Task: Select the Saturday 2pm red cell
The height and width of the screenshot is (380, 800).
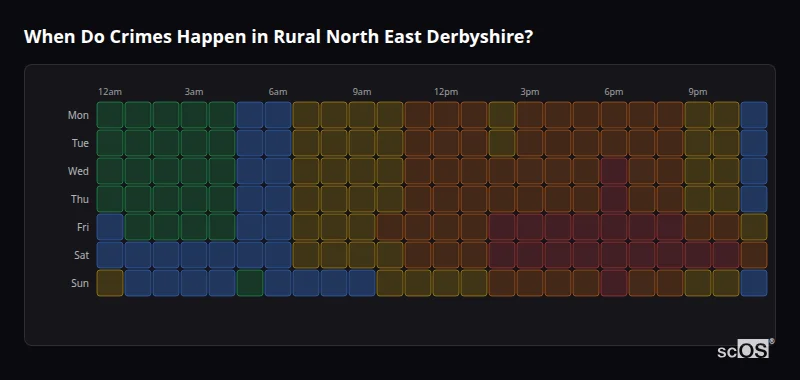Action: pos(502,255)
